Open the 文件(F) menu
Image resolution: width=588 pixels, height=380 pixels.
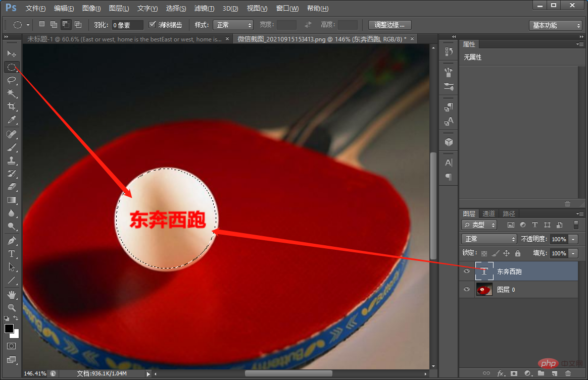36,8
